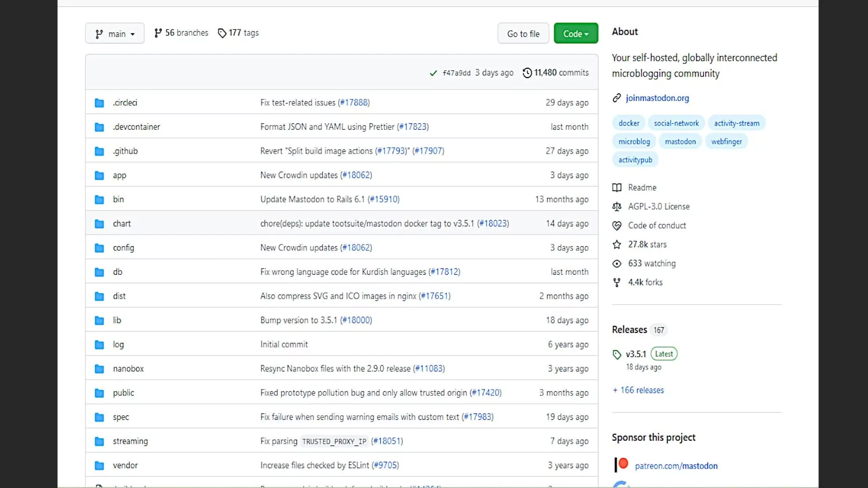The image size is (868, 488).
Task: Select the docker topic tag
Action: (x=629, y=123)
